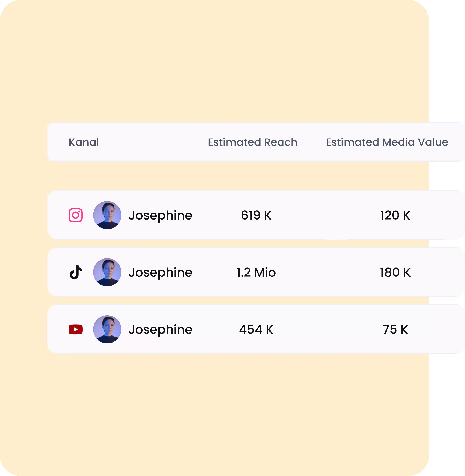Open Josephine's avatar in YouTube row
The image size is (465, 476).
(107, 329)
